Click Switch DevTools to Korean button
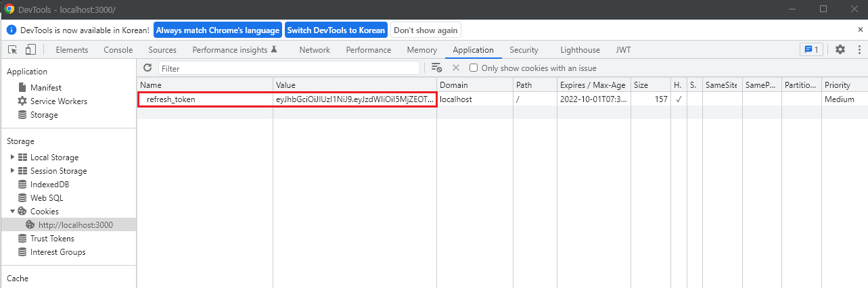 tap(336, 30)
